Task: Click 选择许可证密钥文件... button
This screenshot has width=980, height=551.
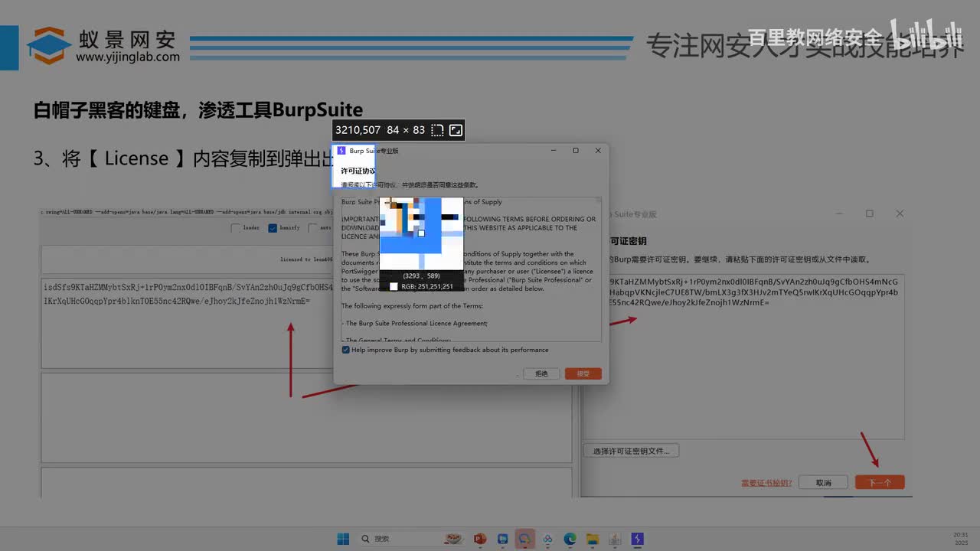Action: coord(631,451)
